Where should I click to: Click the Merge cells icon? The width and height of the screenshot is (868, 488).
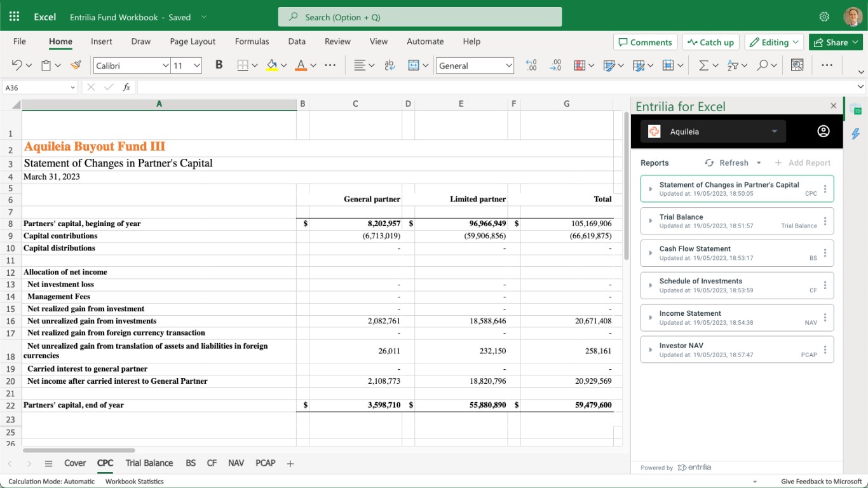coord(414,65)
